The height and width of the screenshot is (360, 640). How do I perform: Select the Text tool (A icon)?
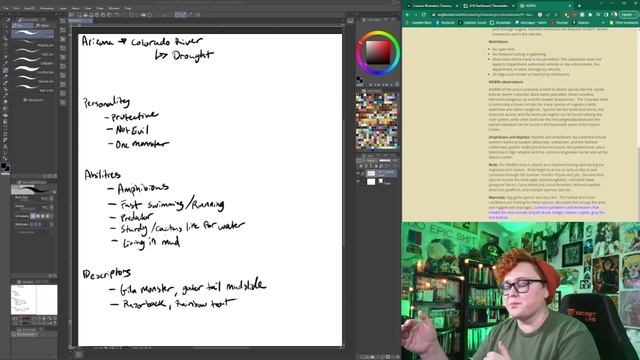coord(5,147)
